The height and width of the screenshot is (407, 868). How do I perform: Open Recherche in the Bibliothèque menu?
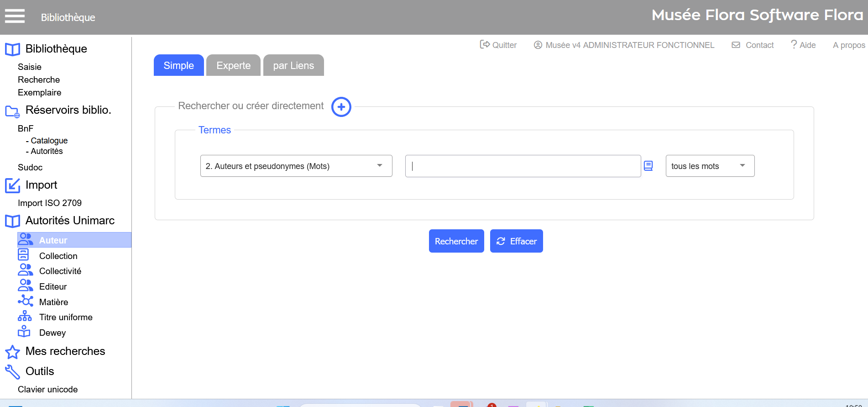point(39,79)
